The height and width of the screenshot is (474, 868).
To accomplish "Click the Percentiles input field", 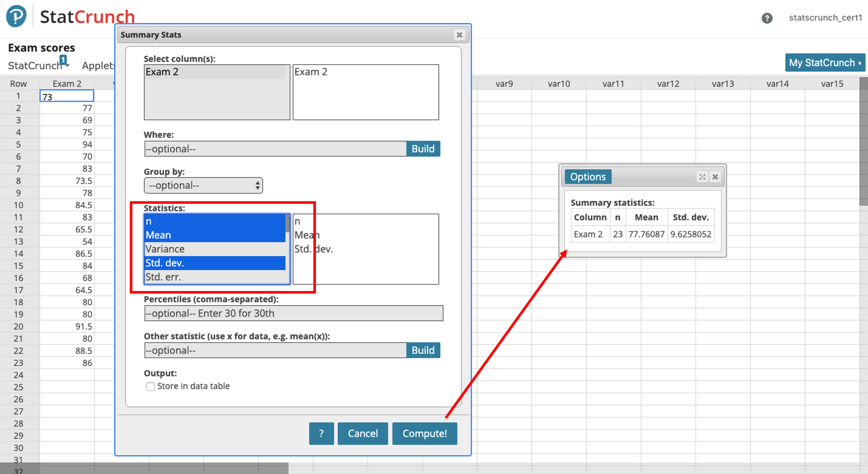I will point(293,313).
